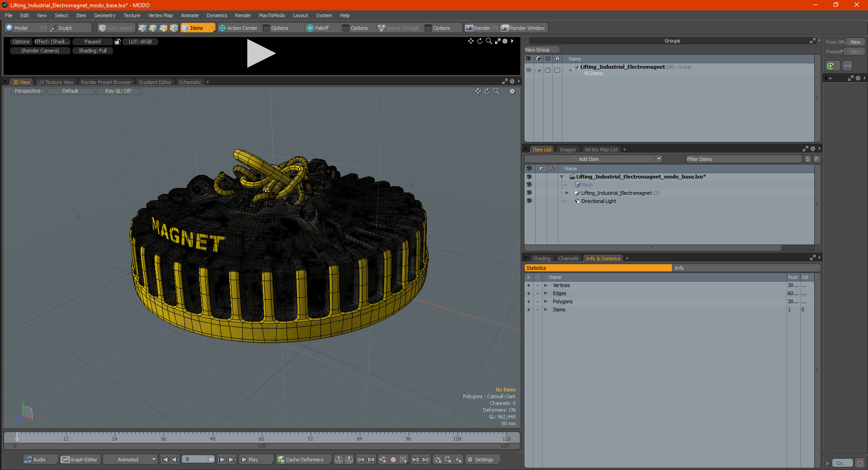868x470 pixels.
Task: Toggle Select Through Options checkbox
Action: [x=428, y=28]
